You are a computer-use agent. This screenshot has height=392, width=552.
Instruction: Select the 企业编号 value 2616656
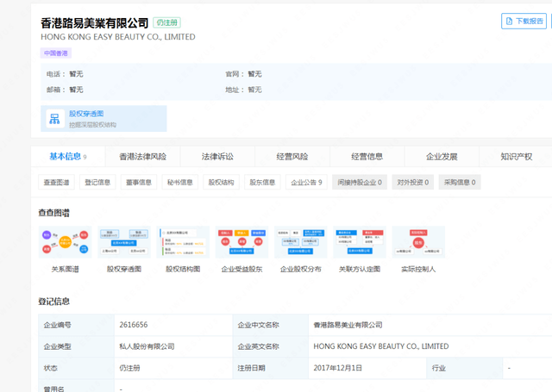click(x=134, y=325)
